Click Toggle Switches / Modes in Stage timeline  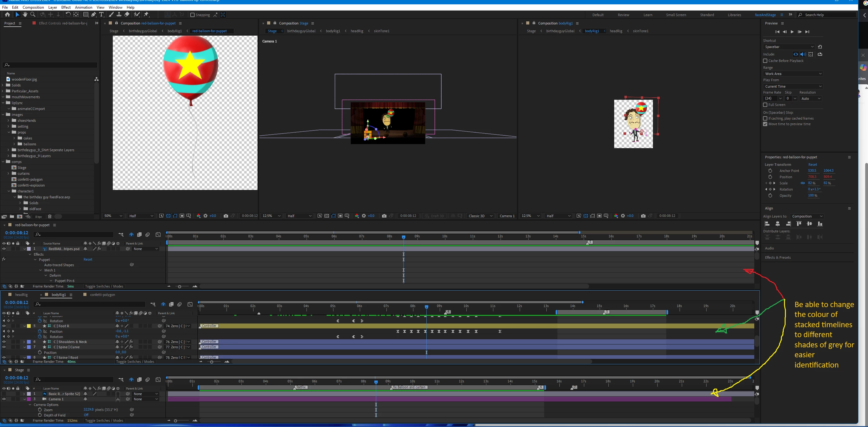pyautogui.click(x=104, y=420)
